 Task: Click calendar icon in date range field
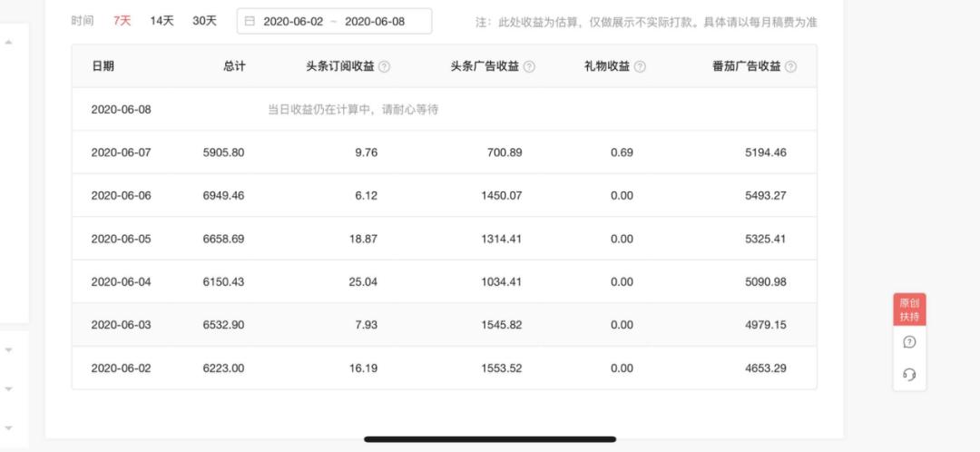click(x=250, y=21)
